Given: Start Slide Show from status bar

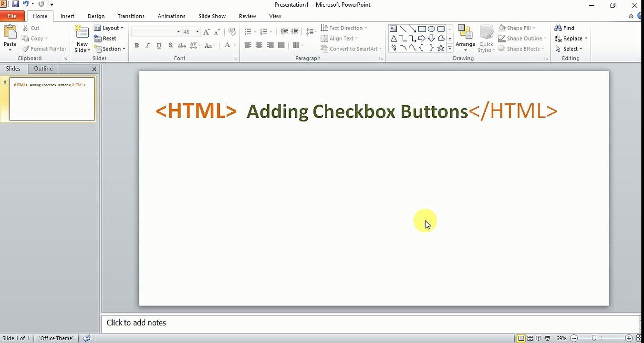Looking at the screenshot, I should point(548,338).
